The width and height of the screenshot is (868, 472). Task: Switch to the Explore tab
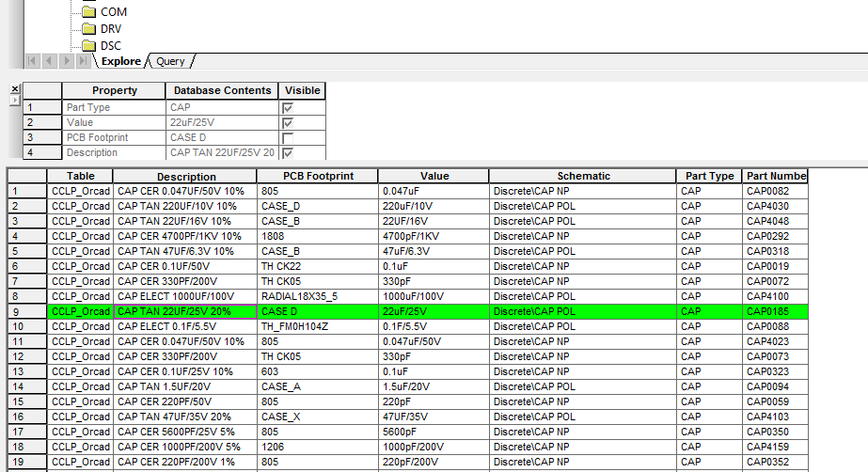click(x=120, y=61)
